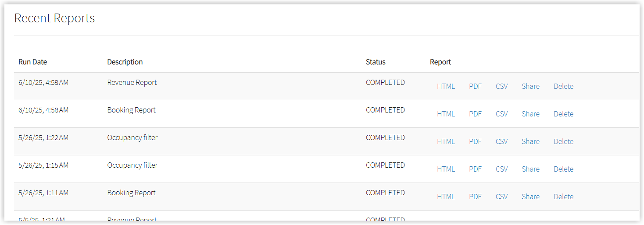
Task: Open PDF of 1:15 AM Occupancy filter report
Action: (475, 169)
